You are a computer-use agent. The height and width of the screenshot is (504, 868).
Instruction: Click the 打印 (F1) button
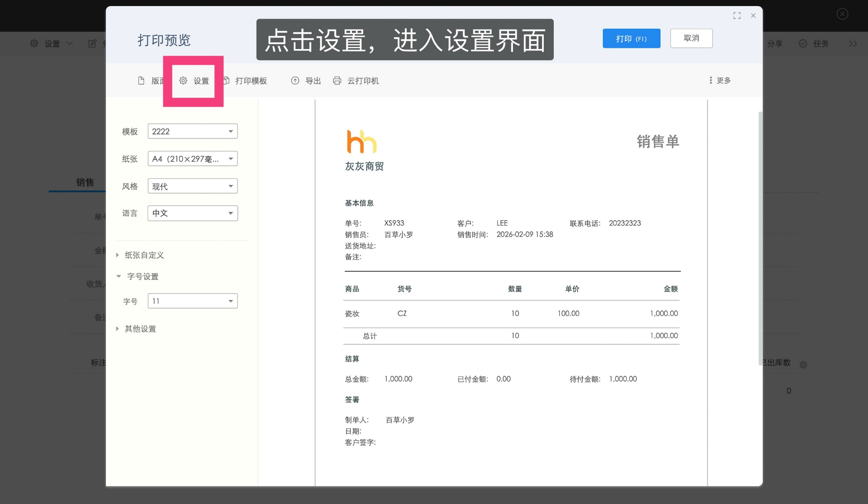coord(631,38)
